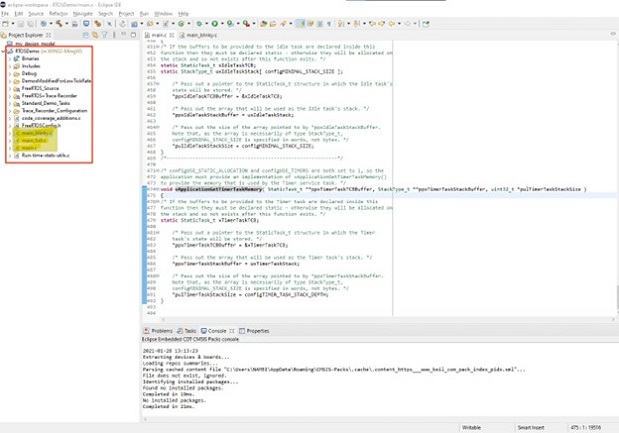This screenshot has height=433, width=619.
Task: Click the Last Edit Location arrow icon
Action: coord(372,24)
